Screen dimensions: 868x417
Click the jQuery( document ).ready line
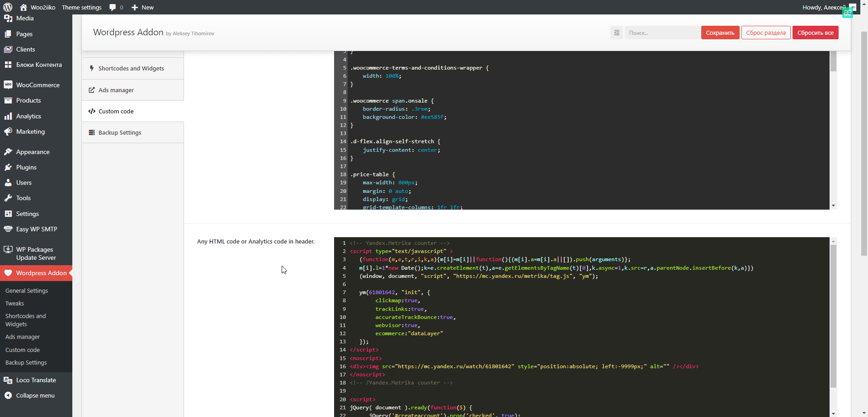(x=410, y=408)
